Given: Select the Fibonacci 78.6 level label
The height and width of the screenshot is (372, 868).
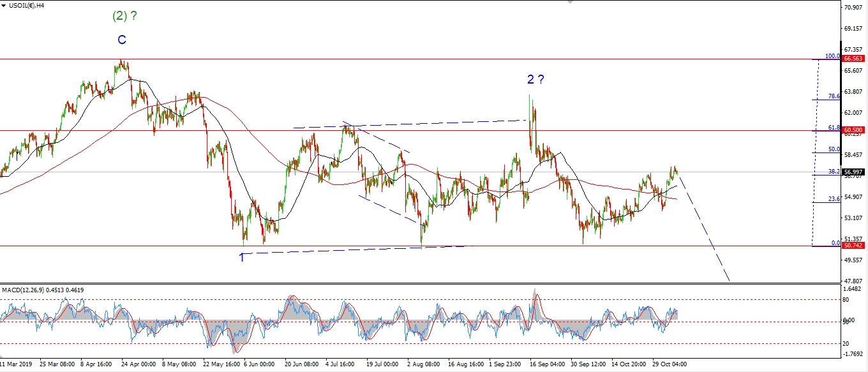Looking at the screenshot, I should point(834,96).
